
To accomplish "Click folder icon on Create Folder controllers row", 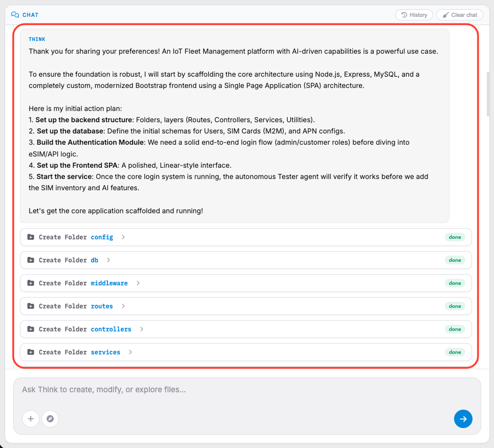I will tap(31, 329).
